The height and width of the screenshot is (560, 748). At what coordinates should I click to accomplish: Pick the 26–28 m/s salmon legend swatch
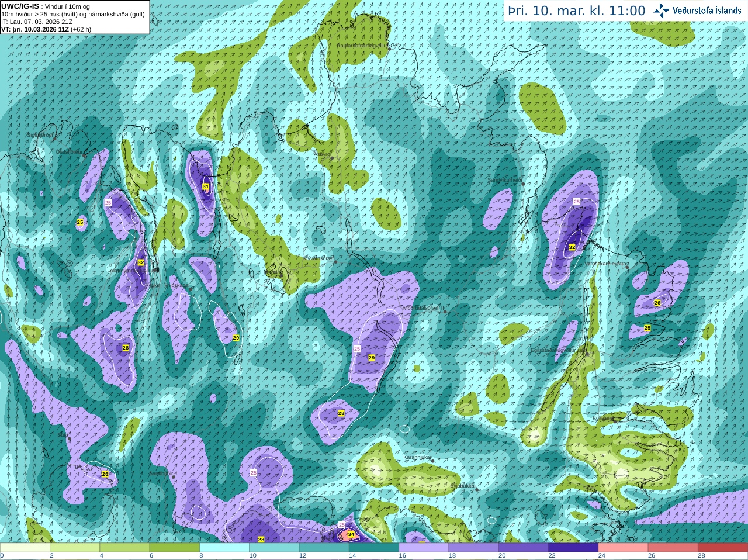[673, 548]
